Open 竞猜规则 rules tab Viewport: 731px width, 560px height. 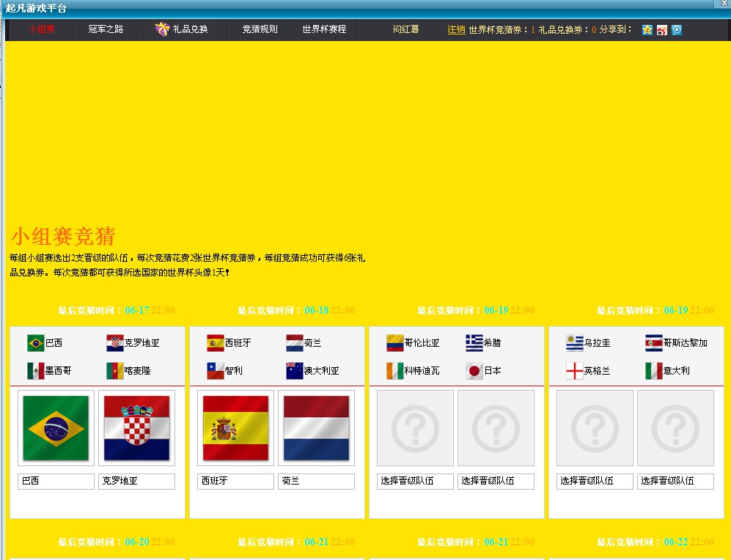260,29
